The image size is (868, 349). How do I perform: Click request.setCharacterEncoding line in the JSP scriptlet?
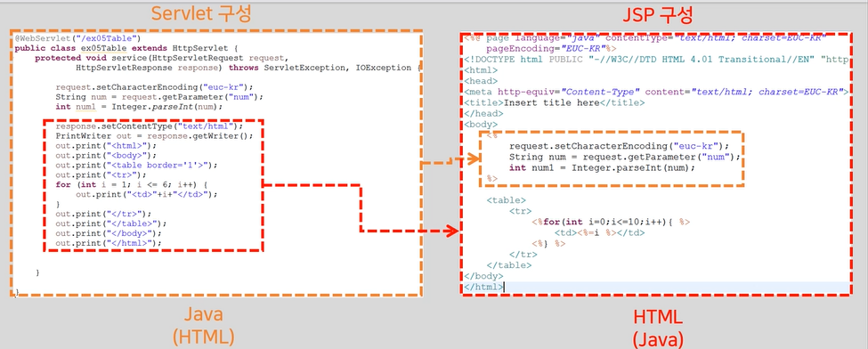619,146
